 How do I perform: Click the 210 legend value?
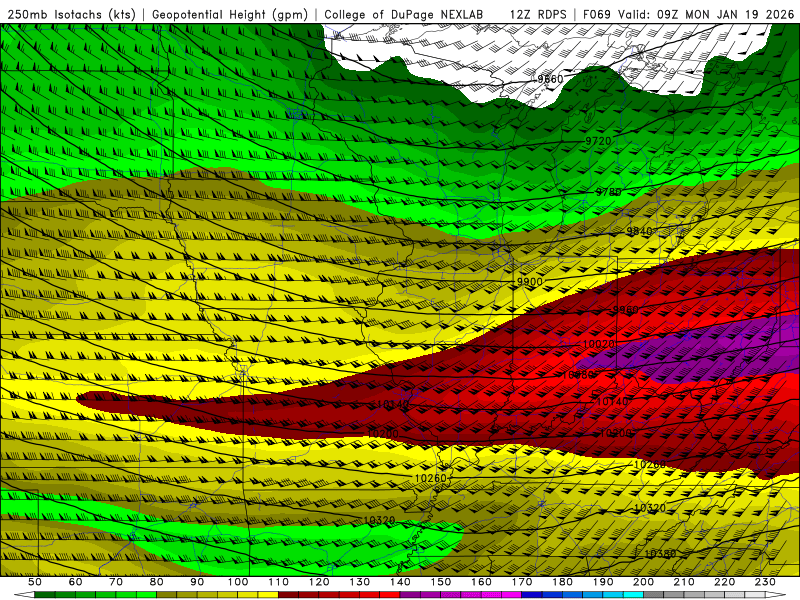click(684, 582)
